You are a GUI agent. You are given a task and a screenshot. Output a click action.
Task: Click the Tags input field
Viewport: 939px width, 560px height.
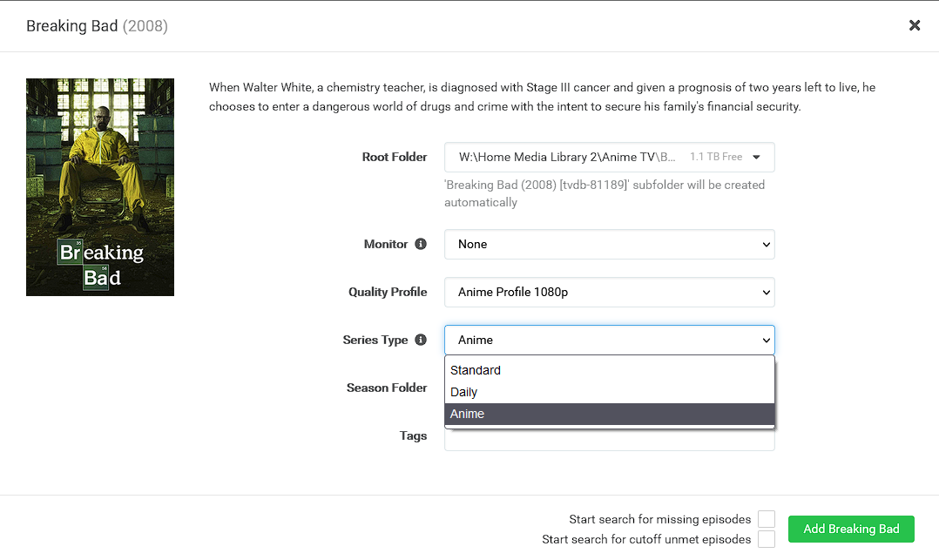click(609, 438)
